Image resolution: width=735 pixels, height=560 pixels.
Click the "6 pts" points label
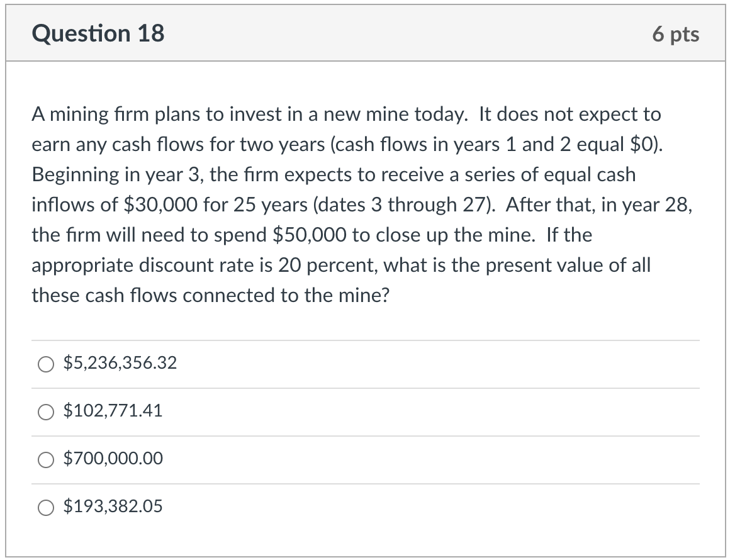[675, 34]
